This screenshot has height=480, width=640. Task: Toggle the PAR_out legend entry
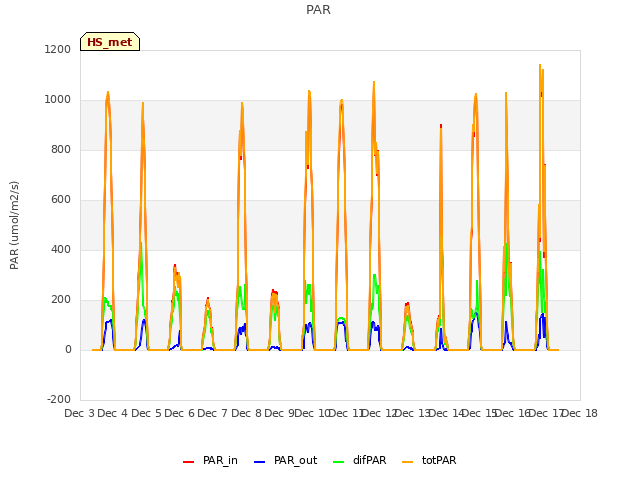click(285, 460)
